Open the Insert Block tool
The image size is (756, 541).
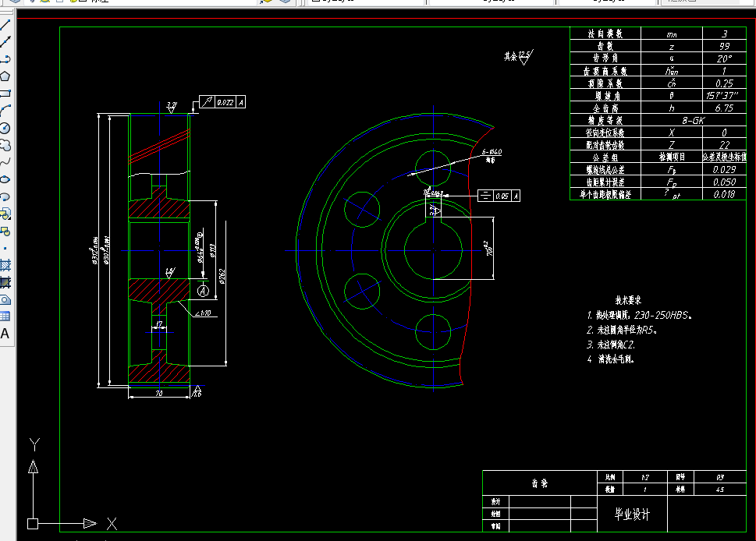(x=5, y=214)
